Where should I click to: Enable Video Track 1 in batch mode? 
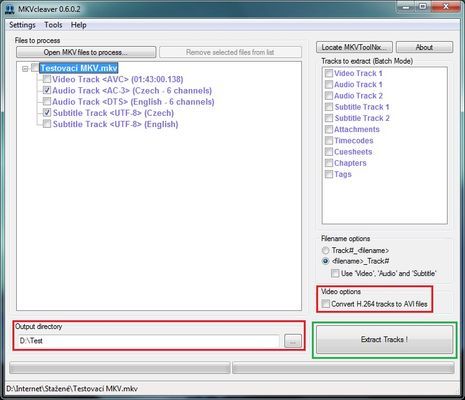[x=329, y=73]
